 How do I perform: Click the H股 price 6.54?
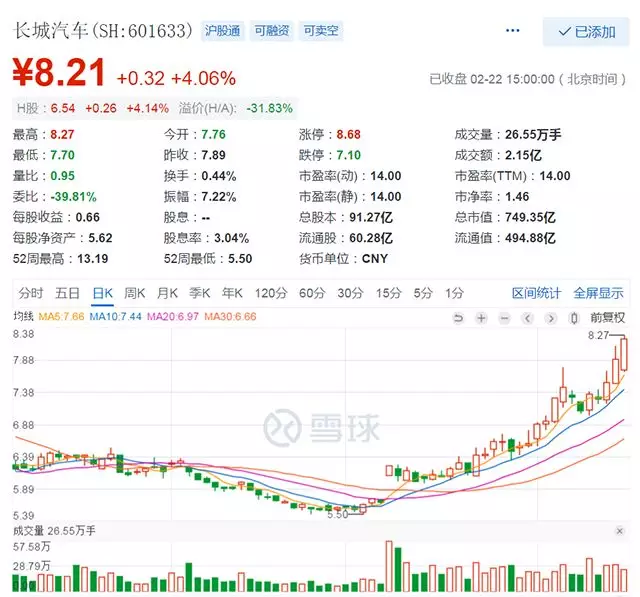coord(63,109)
